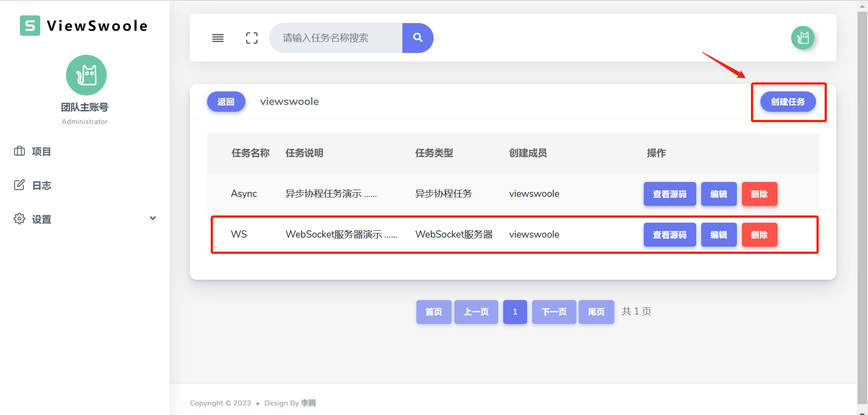The image size is (868, 415).
Task: Click the WebSocket服务器演示 description text
Action: 341,234
